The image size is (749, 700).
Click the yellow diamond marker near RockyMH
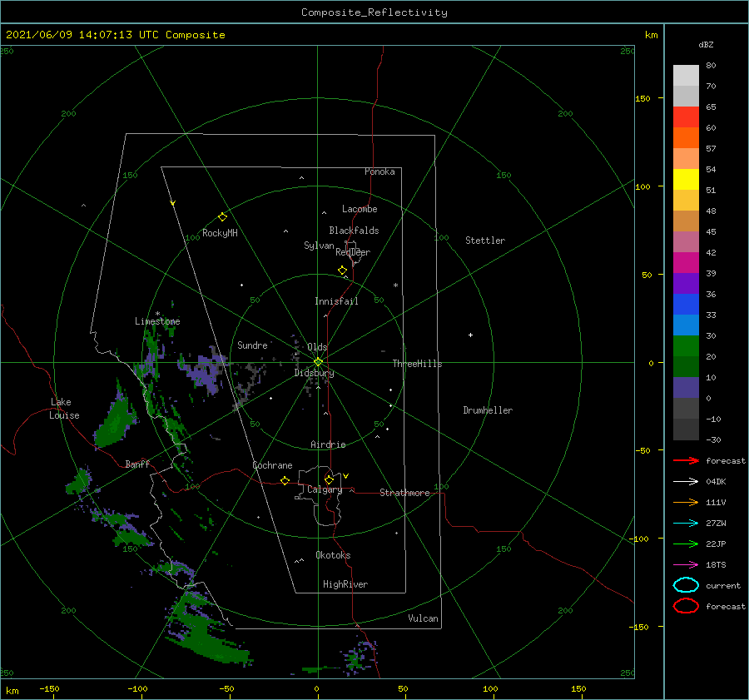222,217
